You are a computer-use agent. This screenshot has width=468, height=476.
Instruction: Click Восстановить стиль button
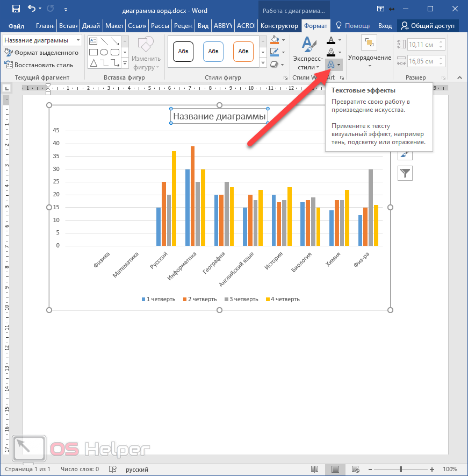(39, 65)
